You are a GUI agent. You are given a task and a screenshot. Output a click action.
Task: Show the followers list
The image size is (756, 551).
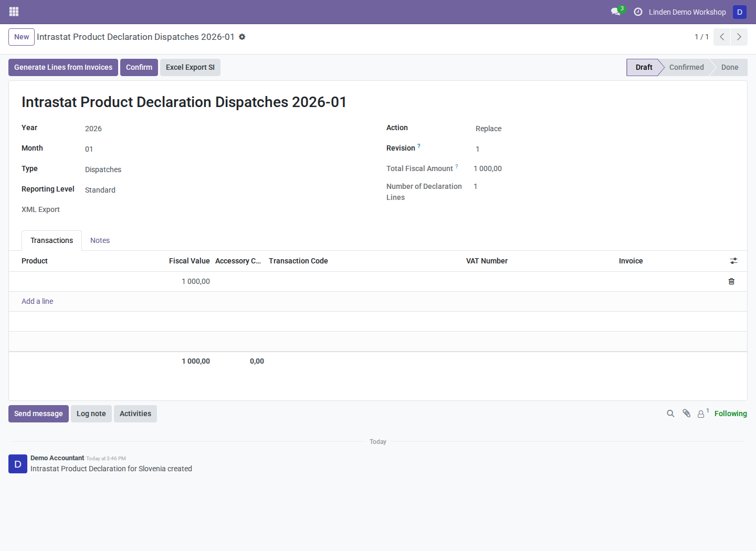point(702,414)
